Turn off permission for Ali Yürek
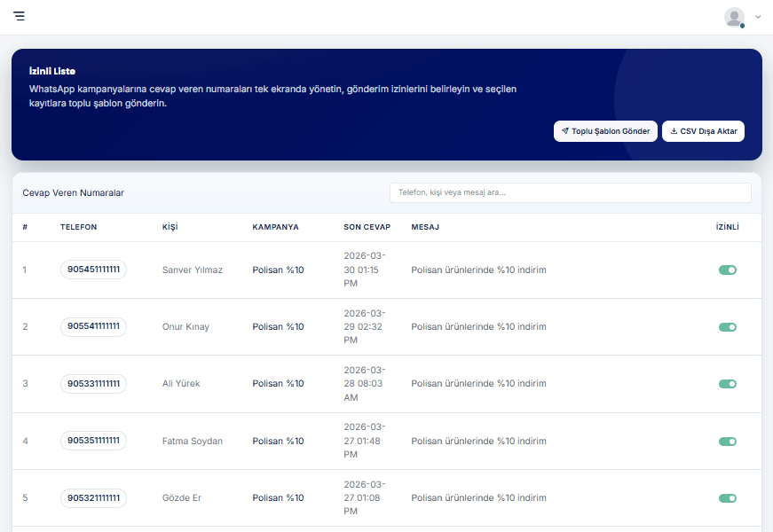 728,384
